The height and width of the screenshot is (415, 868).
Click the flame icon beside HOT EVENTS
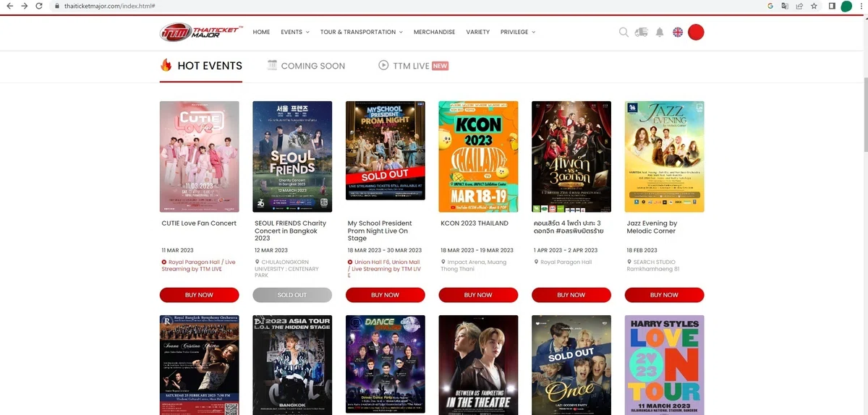[166, 65]
